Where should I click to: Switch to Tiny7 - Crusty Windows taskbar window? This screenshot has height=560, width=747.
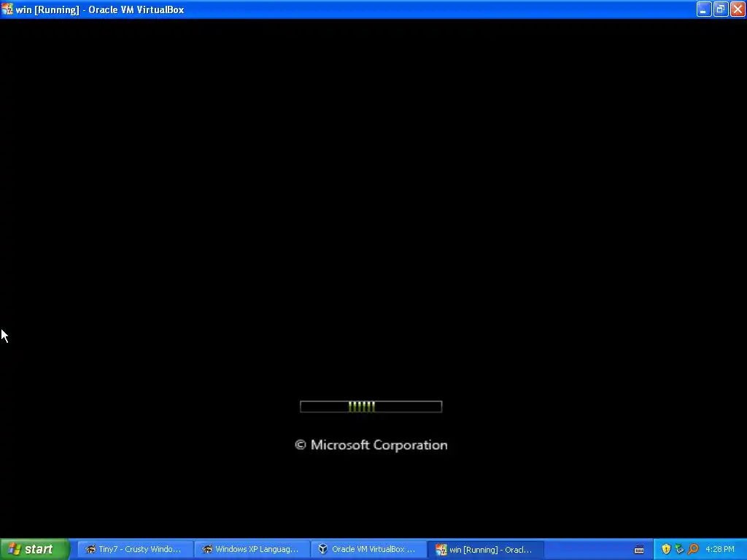[135, 550]
